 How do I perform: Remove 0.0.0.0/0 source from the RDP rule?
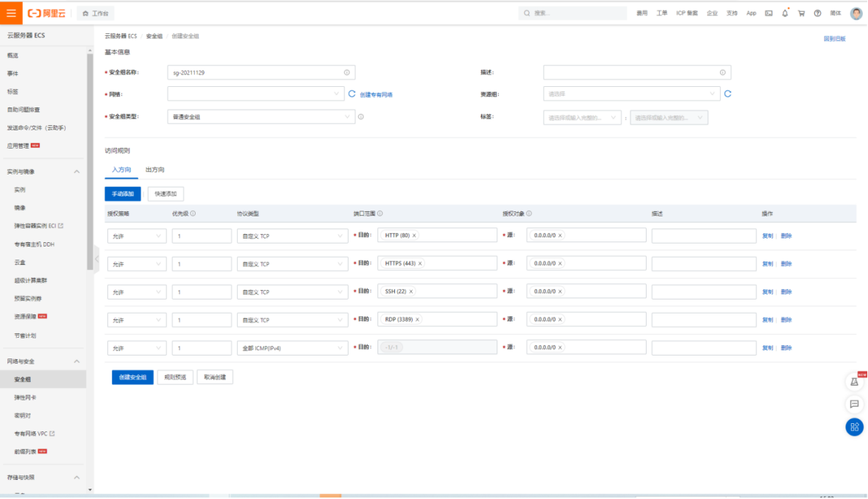pyautogui.click(x=561, y=319)
